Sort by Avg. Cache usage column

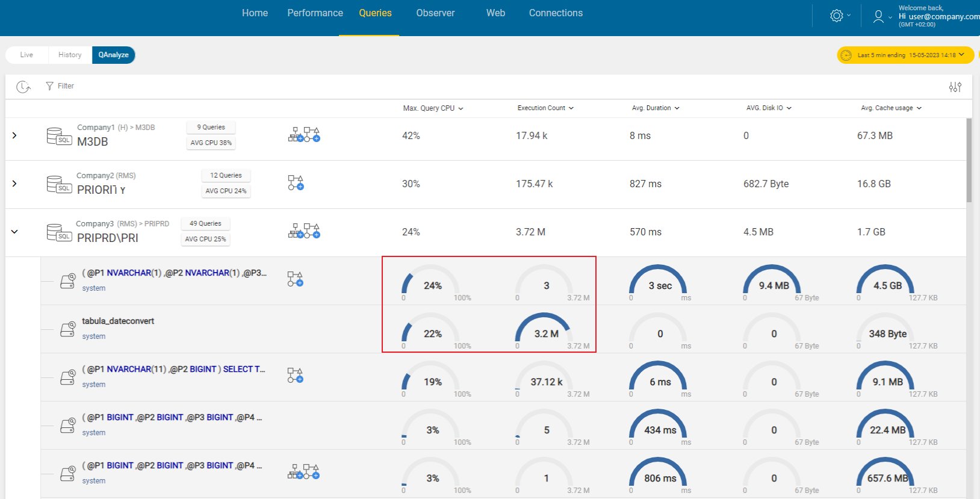[891, 108]
